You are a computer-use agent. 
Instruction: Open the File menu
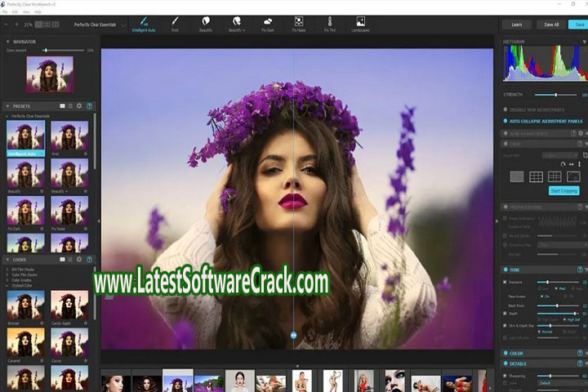[6, 12]
